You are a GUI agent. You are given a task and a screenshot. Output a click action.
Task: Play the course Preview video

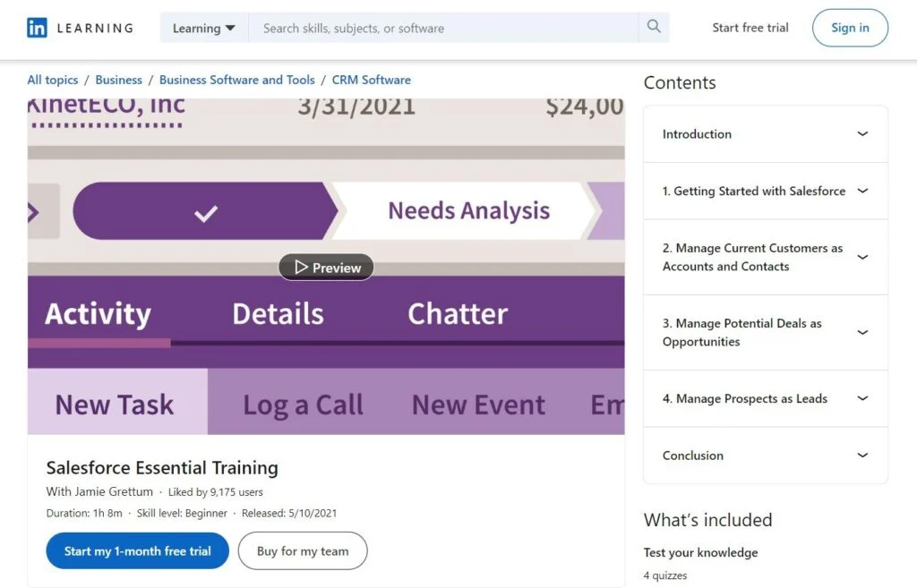click(326, 267)
